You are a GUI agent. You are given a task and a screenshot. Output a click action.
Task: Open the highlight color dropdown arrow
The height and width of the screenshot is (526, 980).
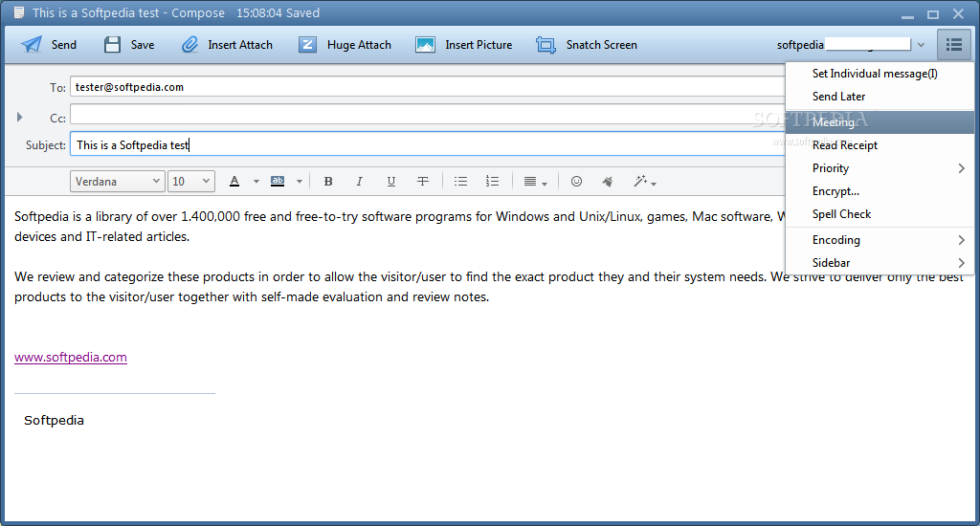coord(300,182)
